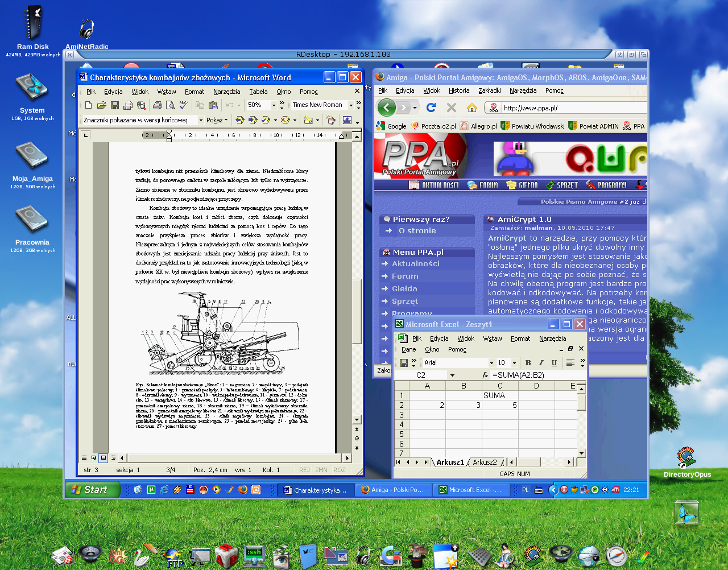Click the right indent marker on Word's ruler

tap(341, 136)
